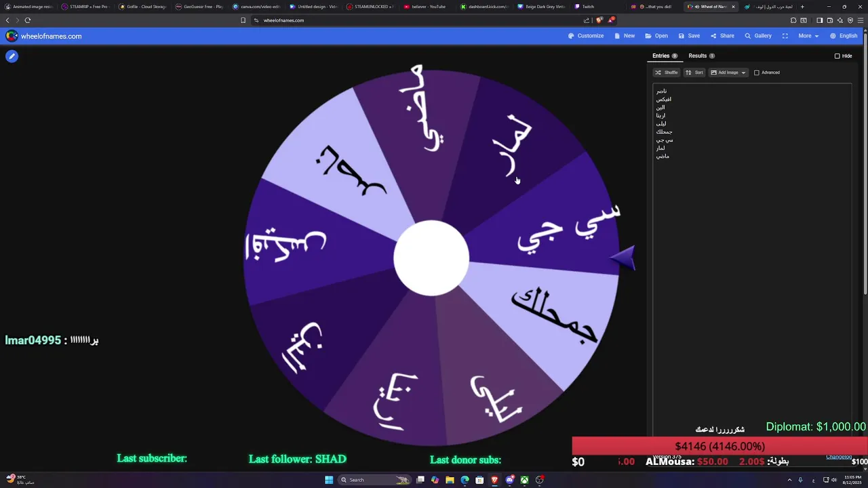Open the Customize palette option
Screen dimensions: 868x488
pos(586,36)
